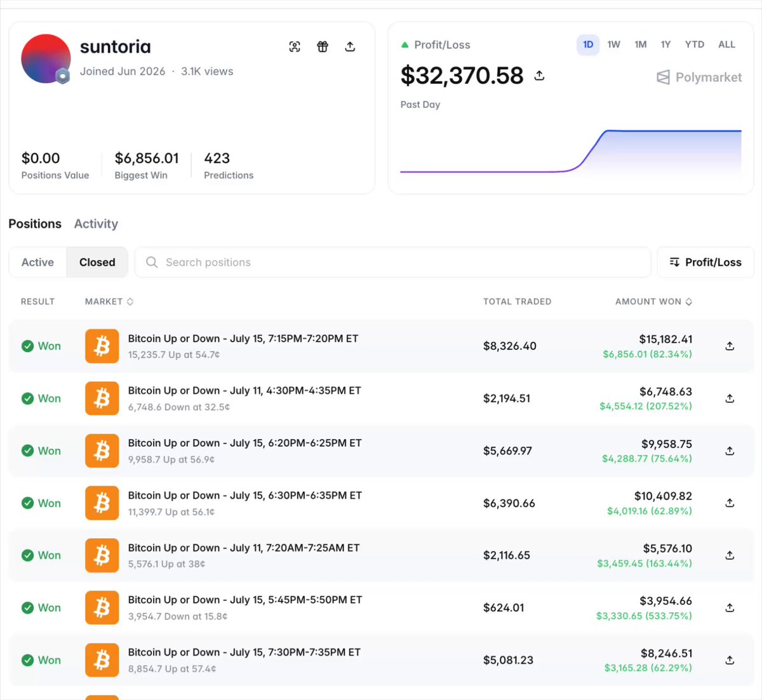Screen dimensions: 762x700
Task: Click the share icon next to $32,370.58
Action: coord(539,76)
